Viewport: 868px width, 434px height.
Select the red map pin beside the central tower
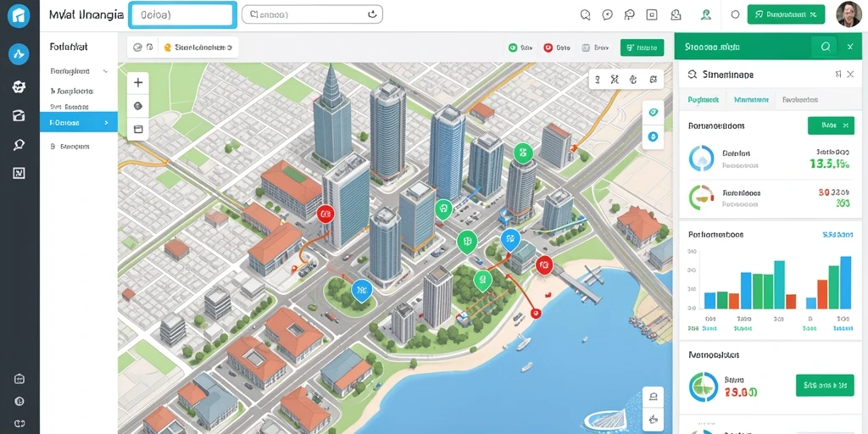[325, 213]
